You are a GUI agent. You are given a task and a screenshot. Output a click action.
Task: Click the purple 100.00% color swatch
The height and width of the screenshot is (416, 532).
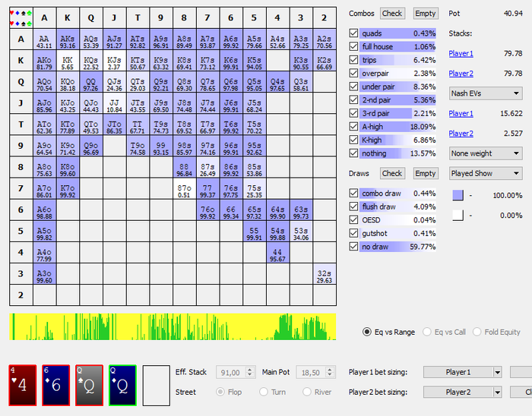tap(458, 195)
